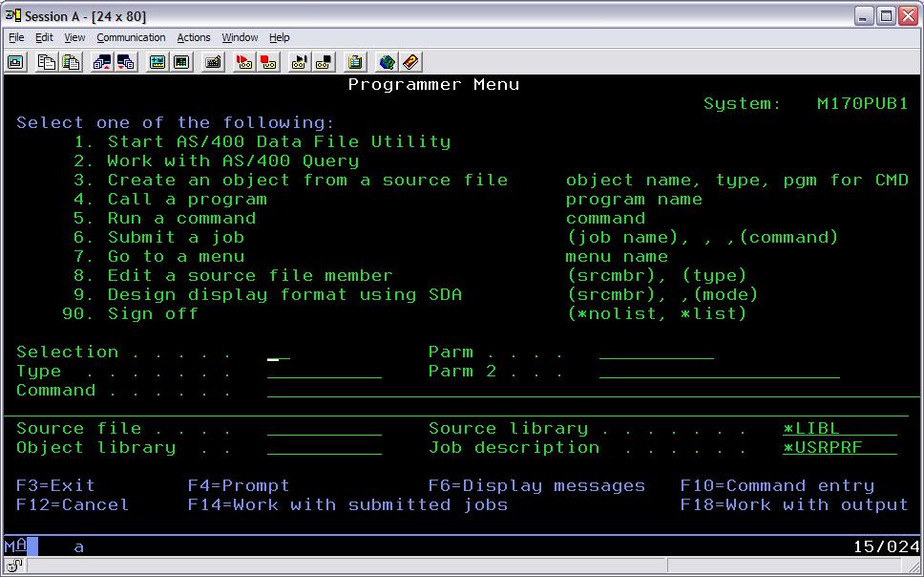Click F4=Prompt function key text
924x577 pixels.
point(239,485)
